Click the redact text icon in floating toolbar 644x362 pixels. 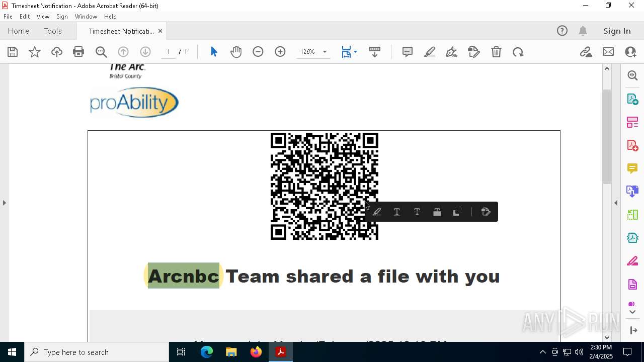click(437, 212)
